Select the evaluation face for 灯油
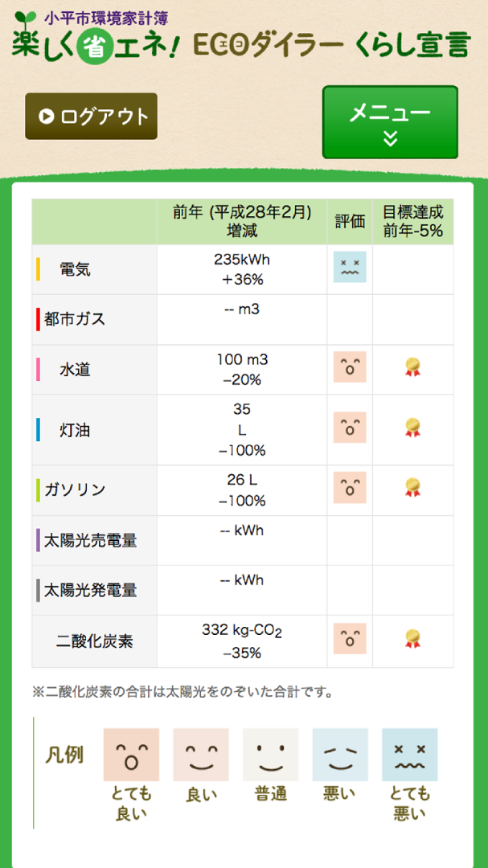The image size is (488, 868). [x=350, y=428]
